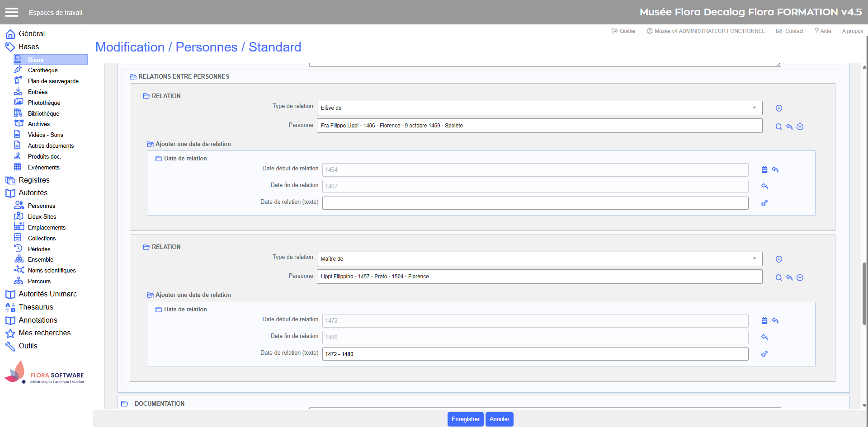Click the Quitter link in the top bar
This screenshot has height=427, width=868.
[623, 31]
